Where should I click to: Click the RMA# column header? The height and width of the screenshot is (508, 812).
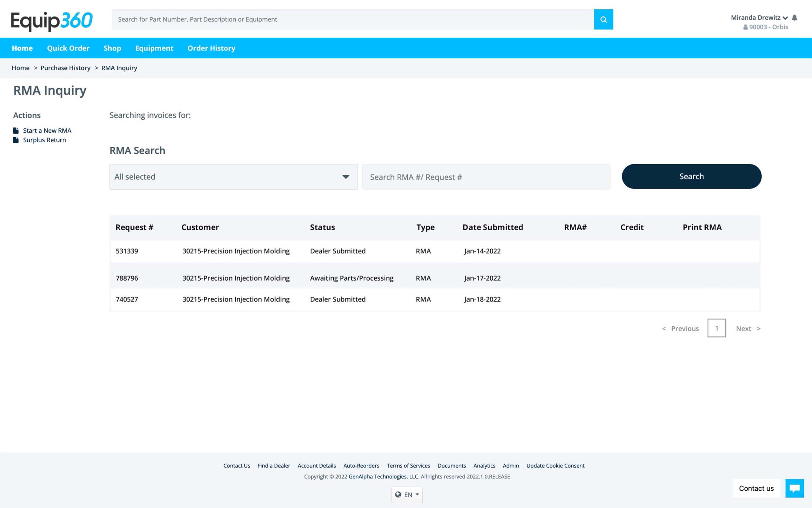tap(575, 227)
